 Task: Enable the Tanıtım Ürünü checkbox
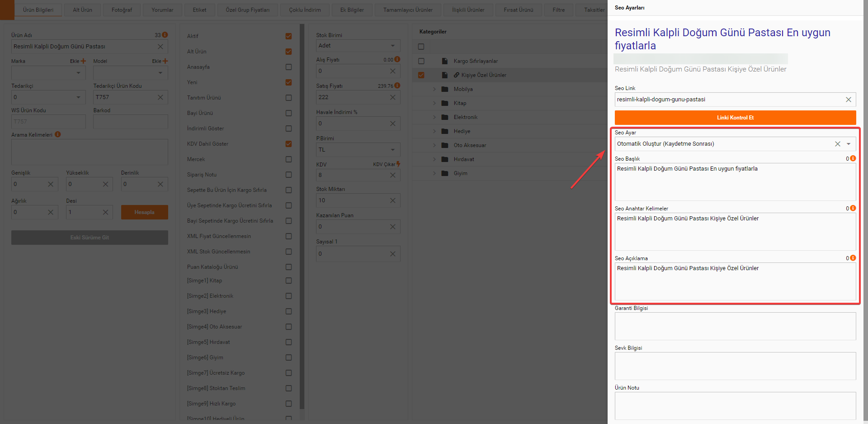point(288,98)
